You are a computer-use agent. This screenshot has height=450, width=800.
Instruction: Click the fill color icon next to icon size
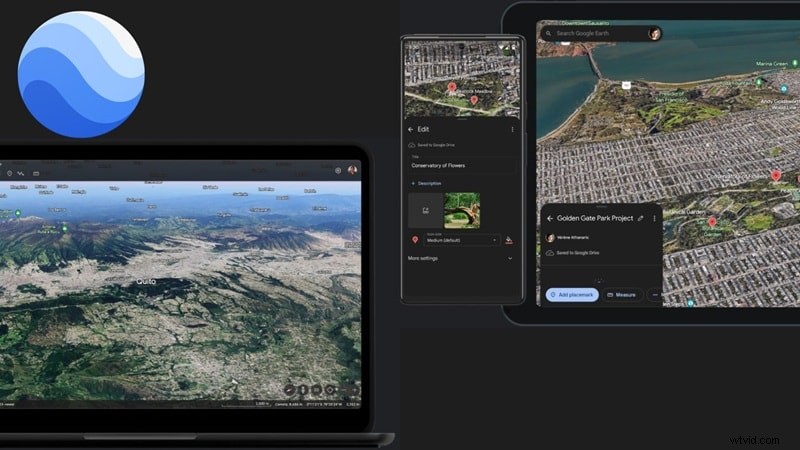click(x=509, y=240)
